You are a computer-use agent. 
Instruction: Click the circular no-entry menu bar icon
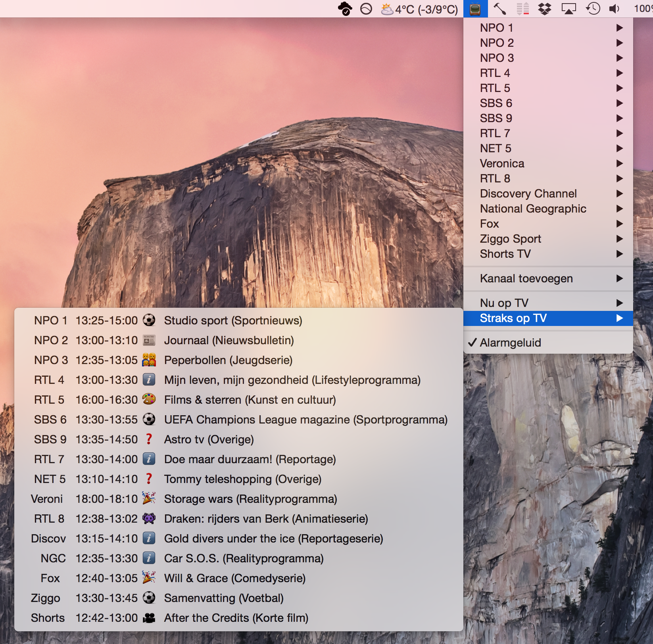366,9
